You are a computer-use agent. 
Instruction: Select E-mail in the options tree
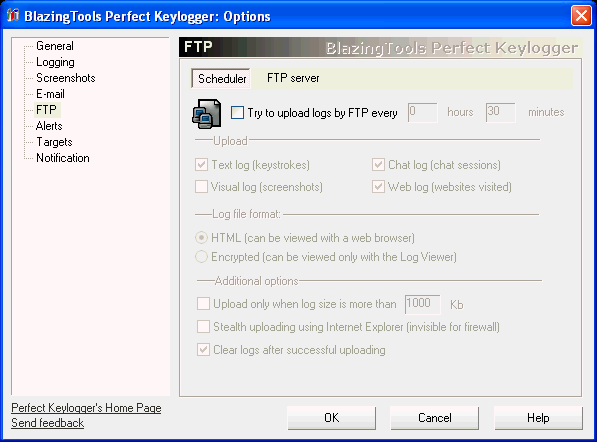[50, 94]
